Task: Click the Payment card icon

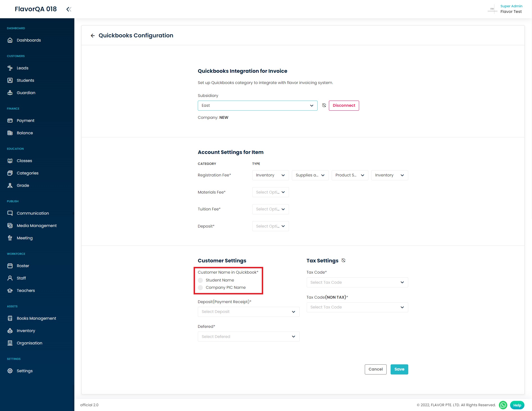Action: pyautogui.click(x=10, y=121)
